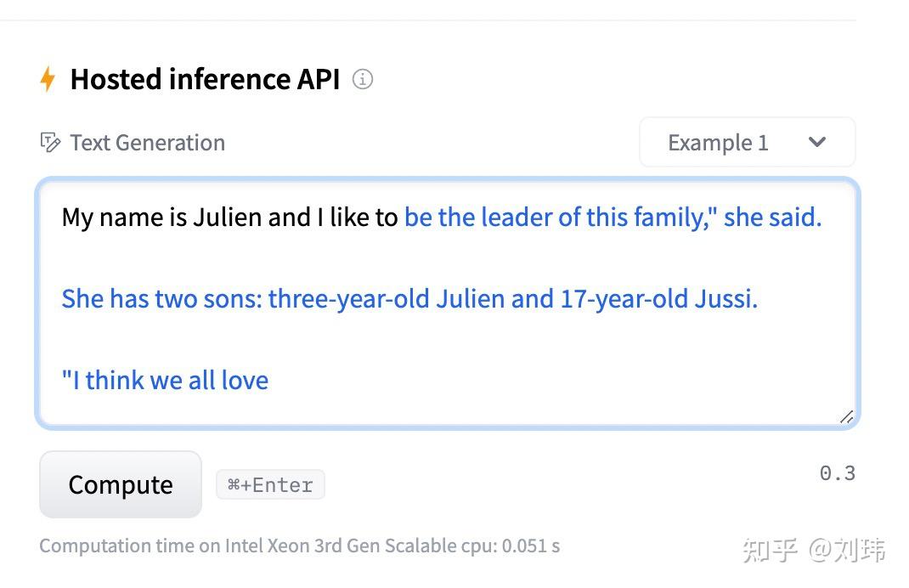The width and height of the screenshot is (909, 588).
Task: Click the ⌘+Enter shortcut badge
Action: pos(270,484)
